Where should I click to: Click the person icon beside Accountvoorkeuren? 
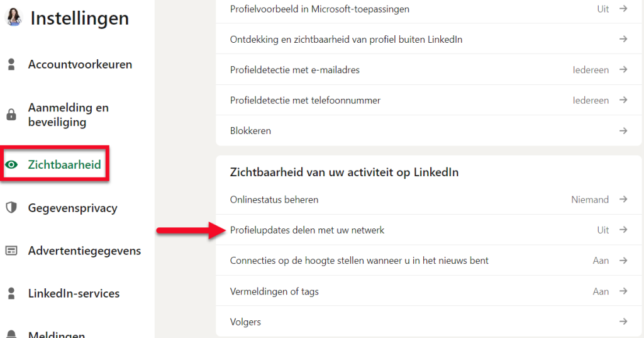[x=11, y=64]
